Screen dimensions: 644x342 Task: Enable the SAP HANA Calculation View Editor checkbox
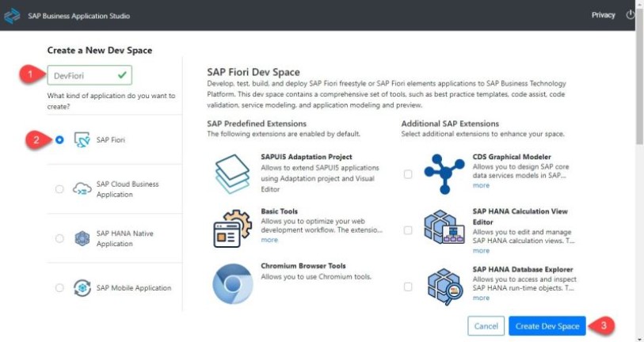(x=408, y=230)
